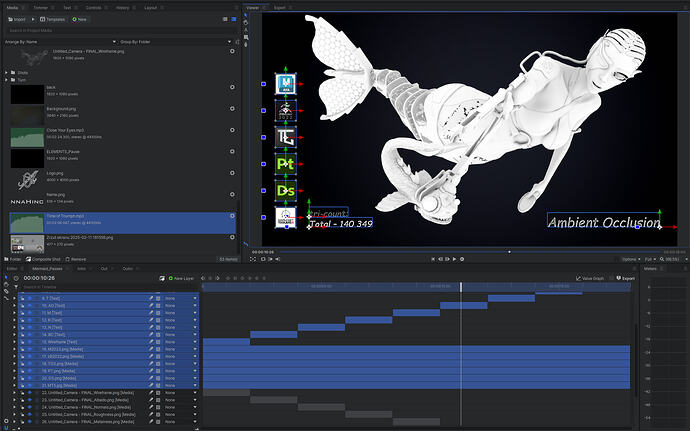The height and width of the screenshot is (431, 690).
Task: Toggle visibility of layer 25 Roughness
Action: [29, 415]
